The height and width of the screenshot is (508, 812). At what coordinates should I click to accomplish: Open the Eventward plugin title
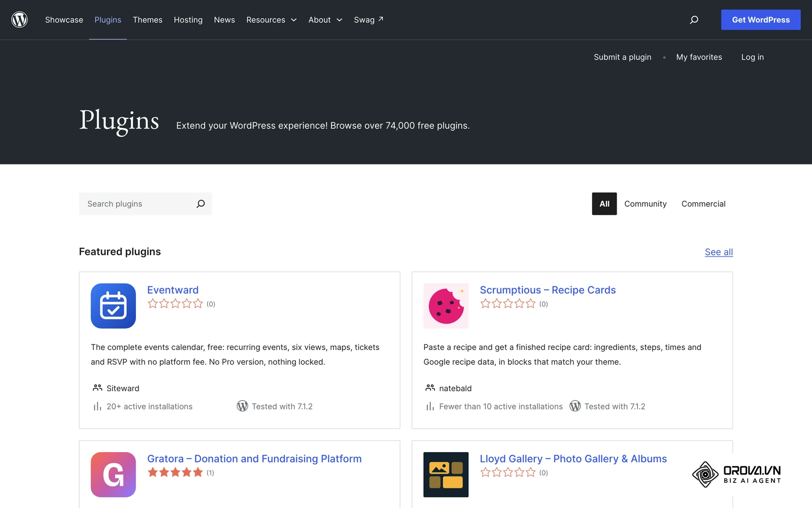click(173, 290)
